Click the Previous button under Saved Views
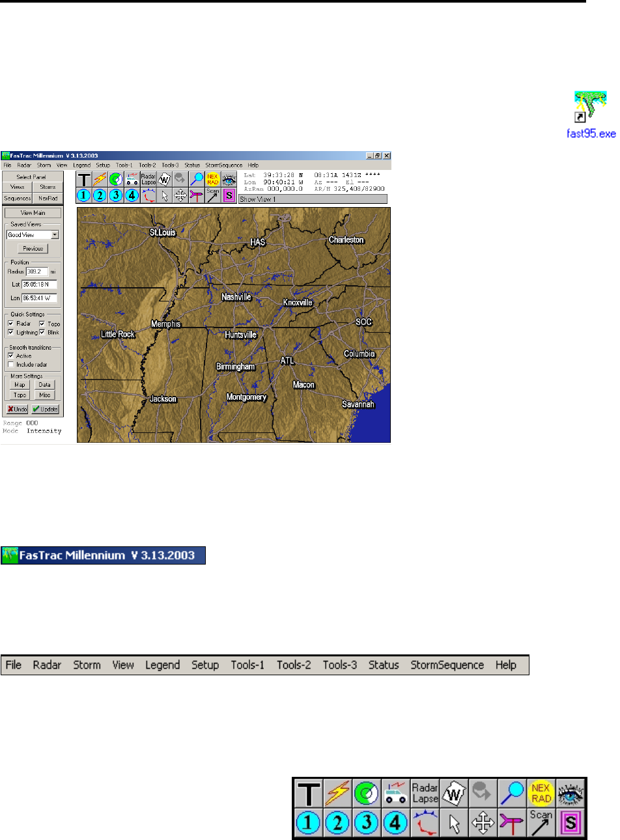The image size is (620, 840). click(33, 249)
